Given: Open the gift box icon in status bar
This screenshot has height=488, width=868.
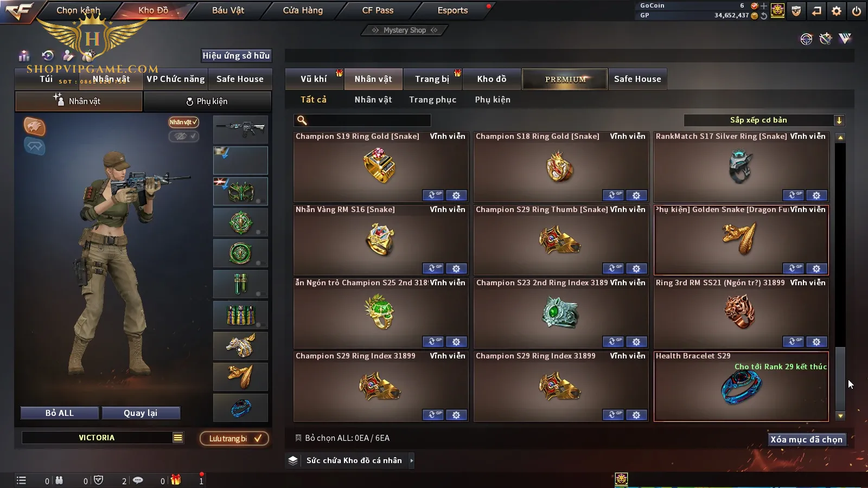Looking at the screenshot, I should pyautogui.click(x=176, y=480).
